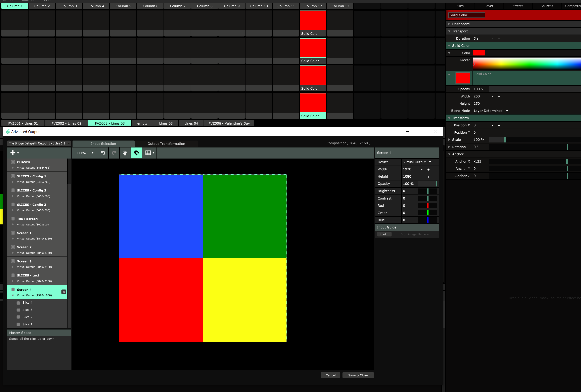The width and height of the screenshot is (581, 392).
Task: Toggle the CHASER screen checkbox
Action: pyautogui.click(x=13, y=162)
